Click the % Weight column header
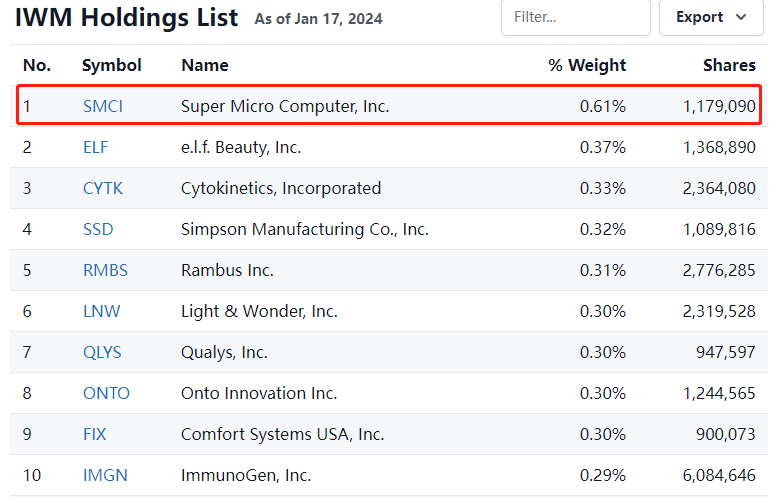The width and height of the screenshot is (769, 497). click(587, 65)
